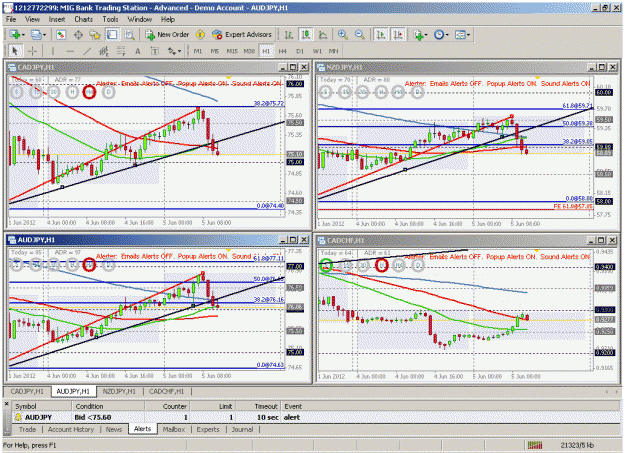Screen dimensions: 625x453
Task: Click the red-circled button in the CADJPY chart
Action: coord(89,92)
